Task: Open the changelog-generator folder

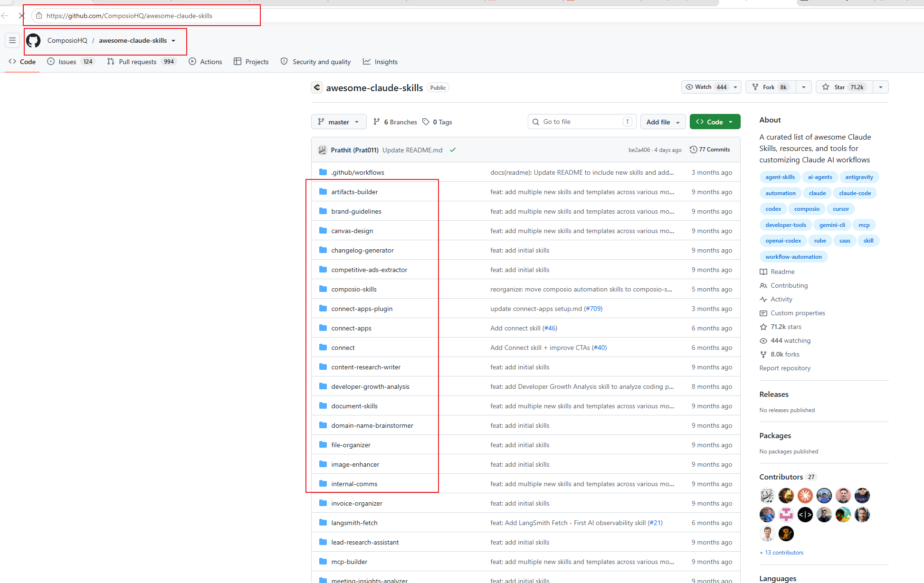Action: [362, 250]
